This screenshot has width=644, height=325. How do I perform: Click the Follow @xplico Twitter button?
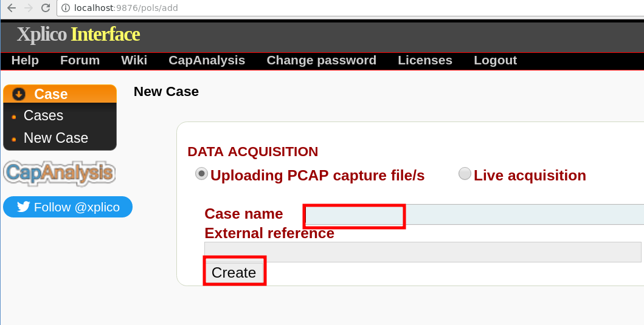point(68,207)
